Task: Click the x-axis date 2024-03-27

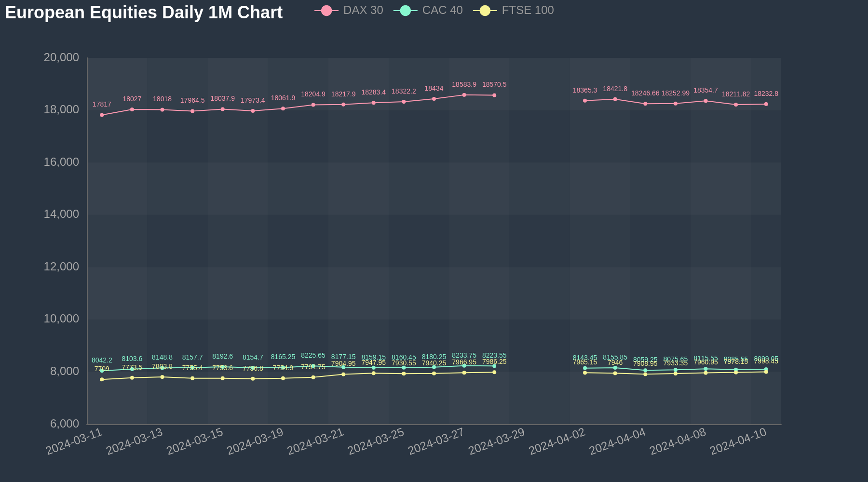Action: pyautogui.click(x=436, y=442)
